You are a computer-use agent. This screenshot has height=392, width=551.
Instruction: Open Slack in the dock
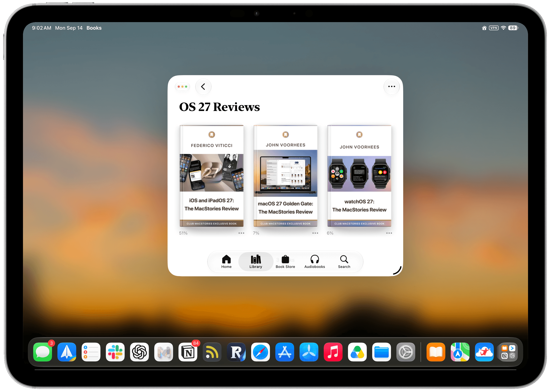tap(115, 352)
